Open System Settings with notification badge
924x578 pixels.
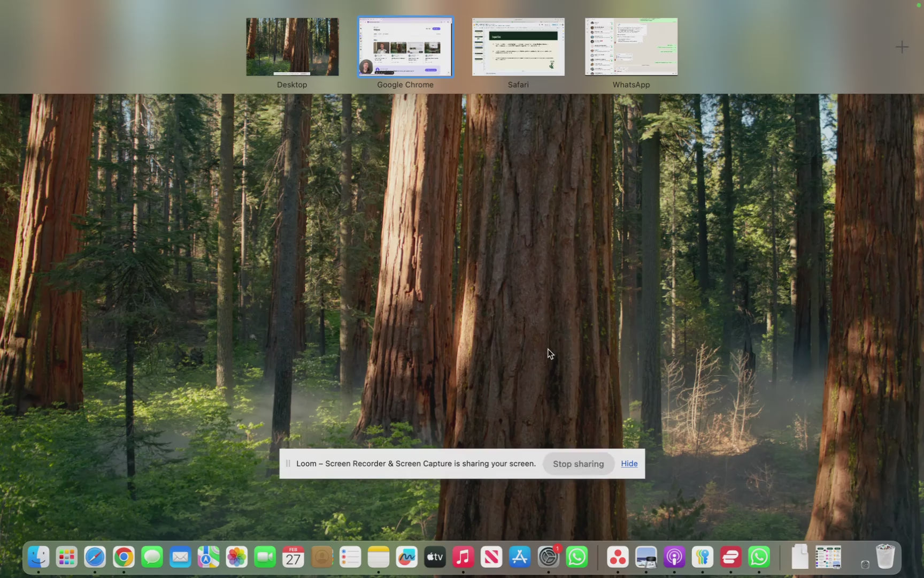pyautogui.click(x=548, y=558)
